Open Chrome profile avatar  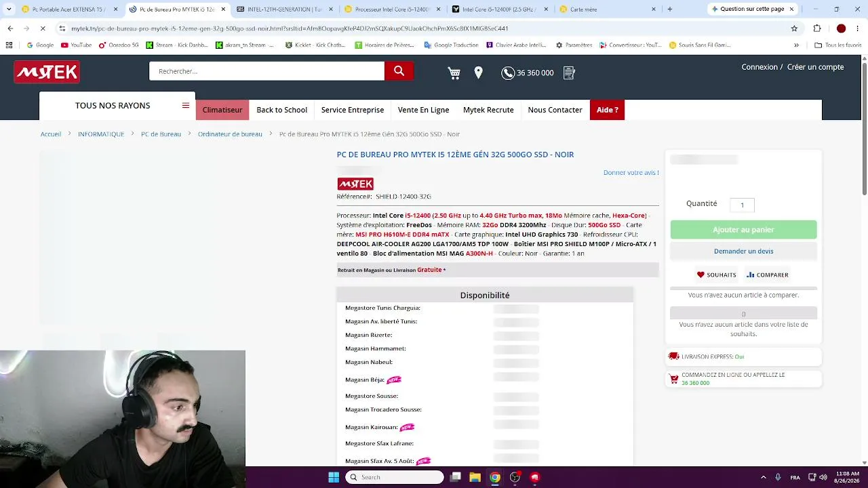tap(841, 28)
